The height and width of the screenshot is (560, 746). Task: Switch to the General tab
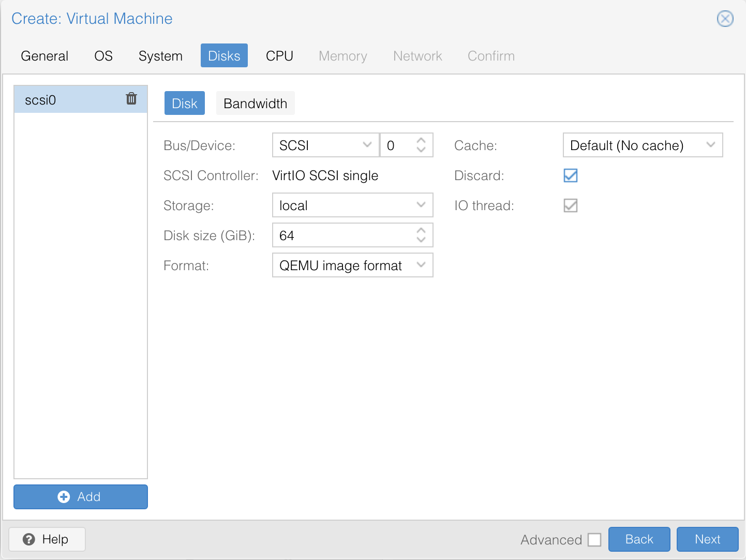coord(44,56)
